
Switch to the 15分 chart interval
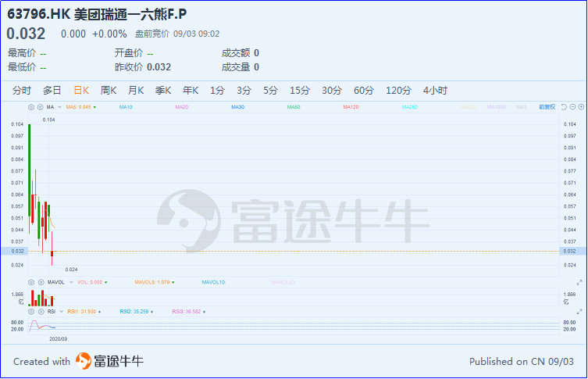coord(300,91)
